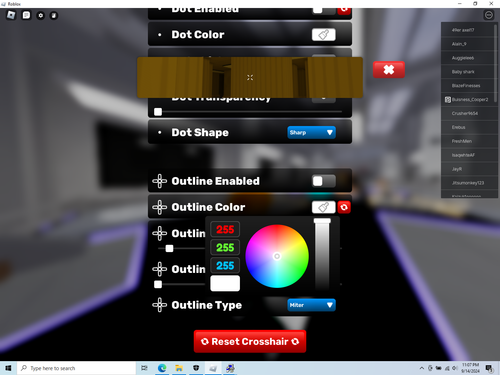Open Task View on the taskbar
The width and height of the screenshot is (500, 375).
coord(144,368)
